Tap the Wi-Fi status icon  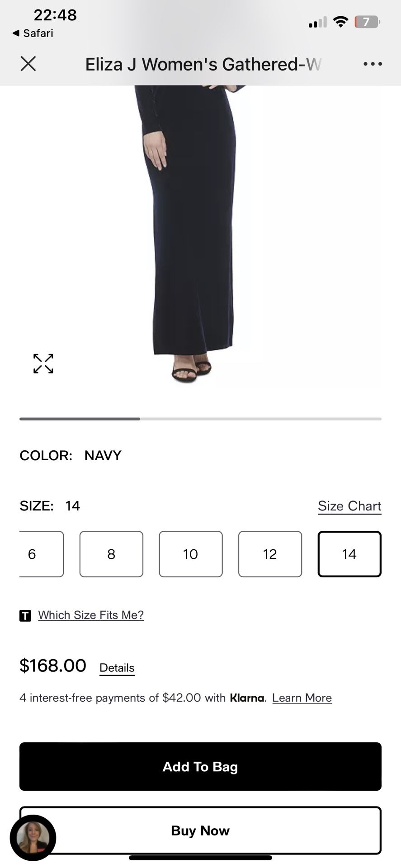[x=340, y=21]
